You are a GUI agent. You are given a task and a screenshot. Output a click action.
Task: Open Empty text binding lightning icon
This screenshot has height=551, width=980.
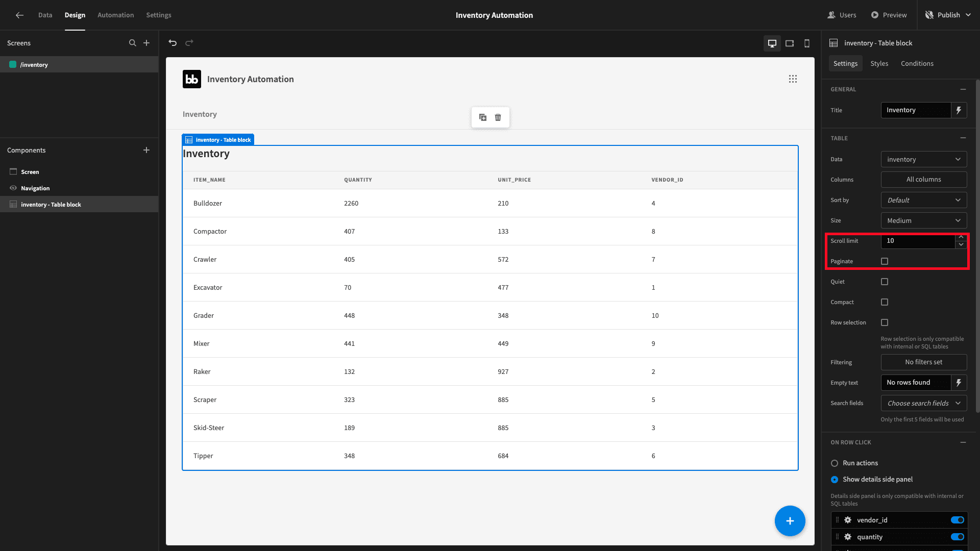coord(959,383)
